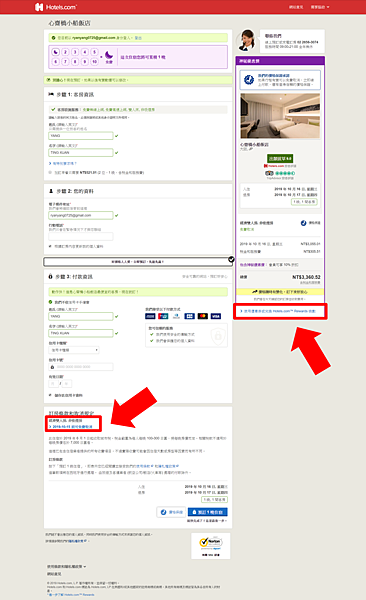
Task: Click the lock icon beside Step 3 heading
Action: click(x=51, y=276)
